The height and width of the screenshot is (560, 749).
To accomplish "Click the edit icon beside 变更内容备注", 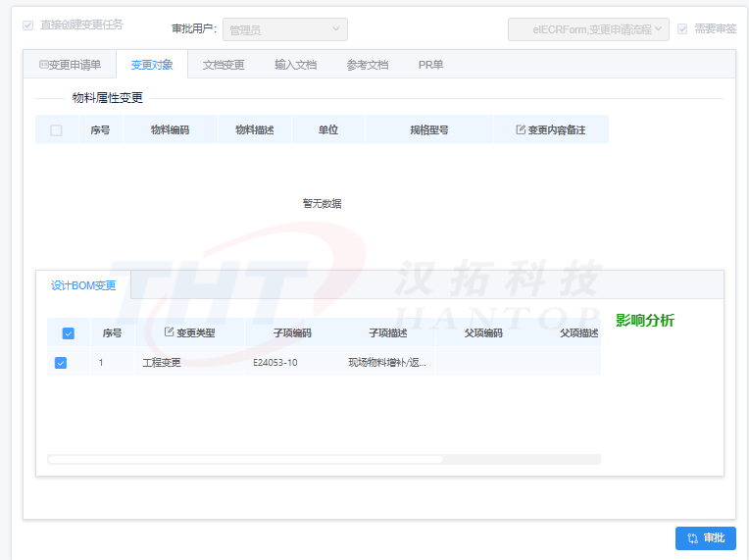I will click(x=521, y=129).
